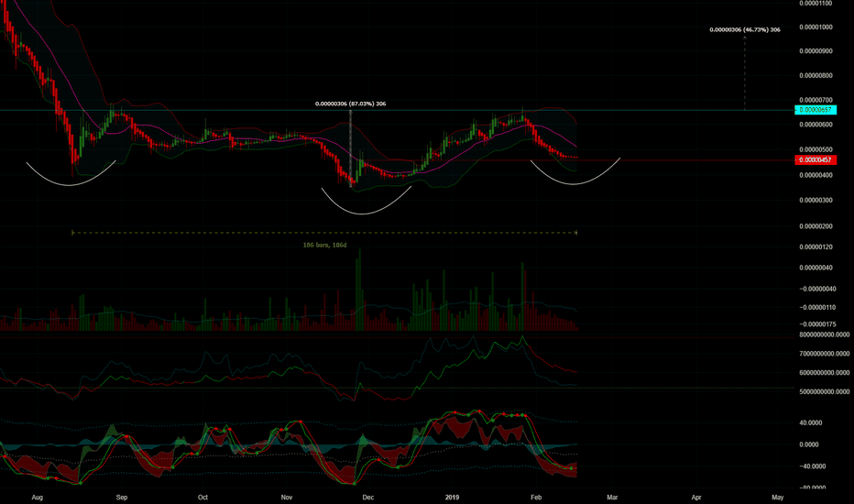Viewport: 854px width, 504px height.
Task: Select the '0.00000306 (87.03%) 306' measurement label
Action: tap(350, 104)
